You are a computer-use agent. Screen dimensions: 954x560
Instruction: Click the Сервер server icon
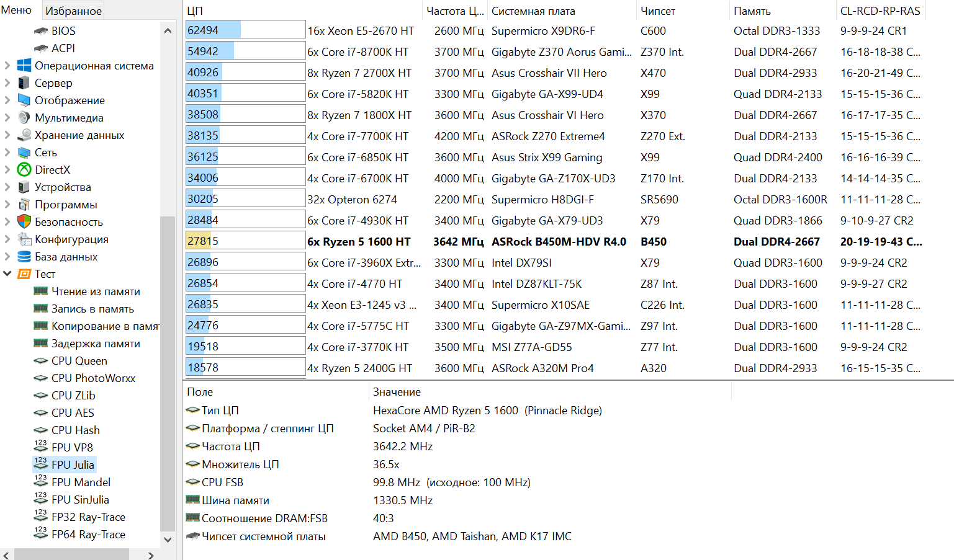(x=24, y=83)
